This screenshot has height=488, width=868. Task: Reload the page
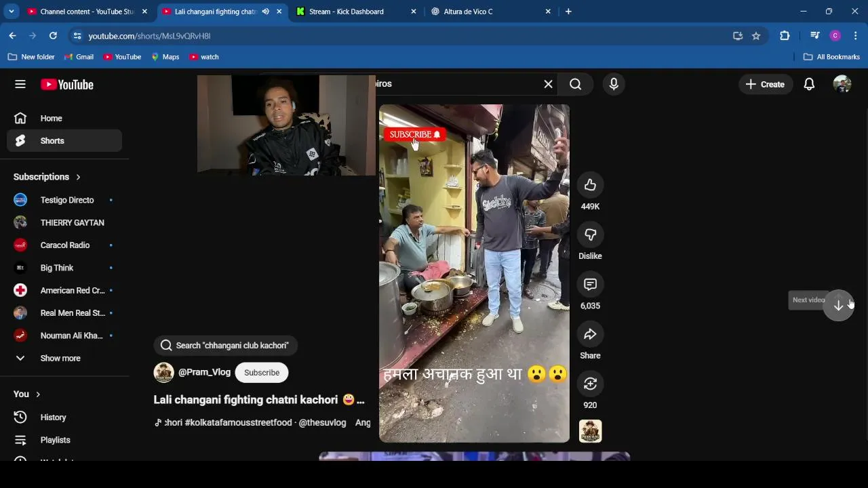(x=53, y=36)
